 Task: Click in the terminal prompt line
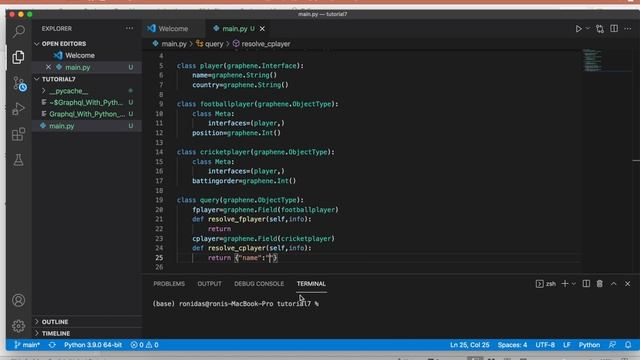[x=236, y=304]
